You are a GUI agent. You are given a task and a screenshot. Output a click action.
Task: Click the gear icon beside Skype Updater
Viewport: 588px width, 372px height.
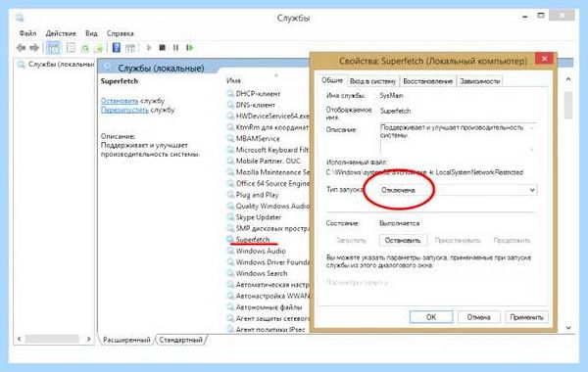230,217
